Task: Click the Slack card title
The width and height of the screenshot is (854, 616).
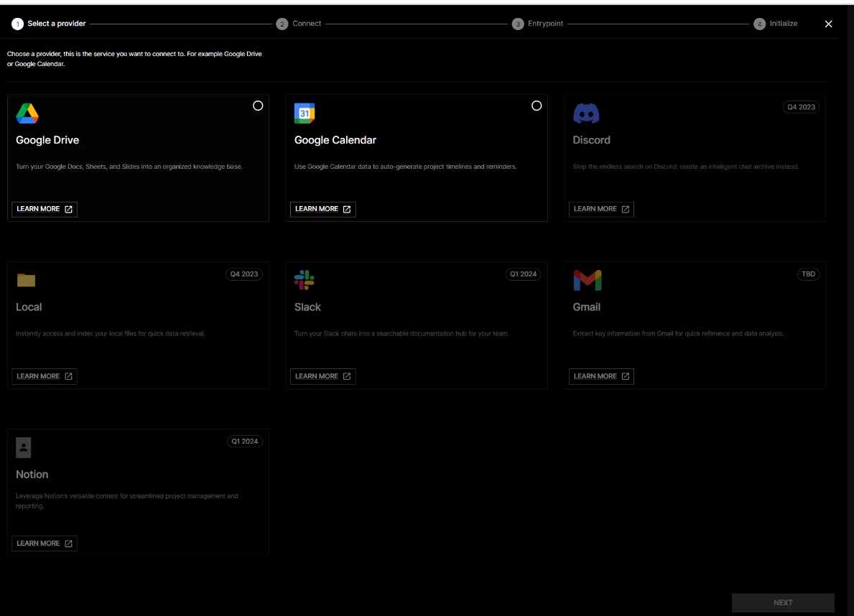Action: [307, 307]
